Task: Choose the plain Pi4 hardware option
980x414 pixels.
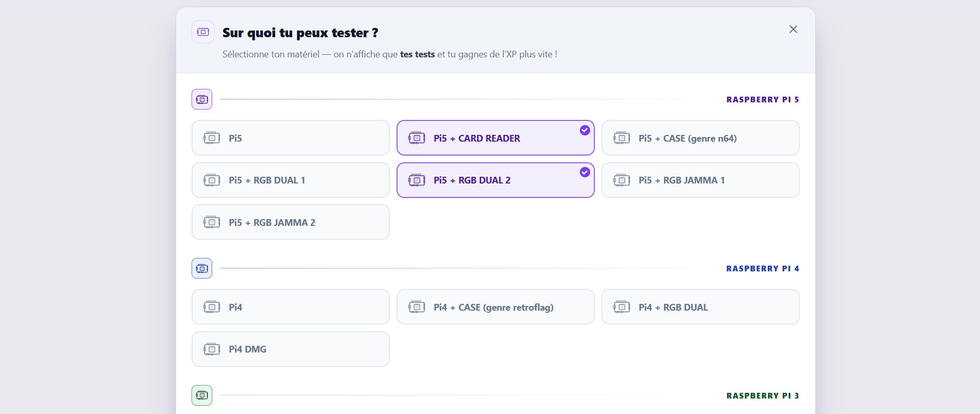Action: point(290,307)
